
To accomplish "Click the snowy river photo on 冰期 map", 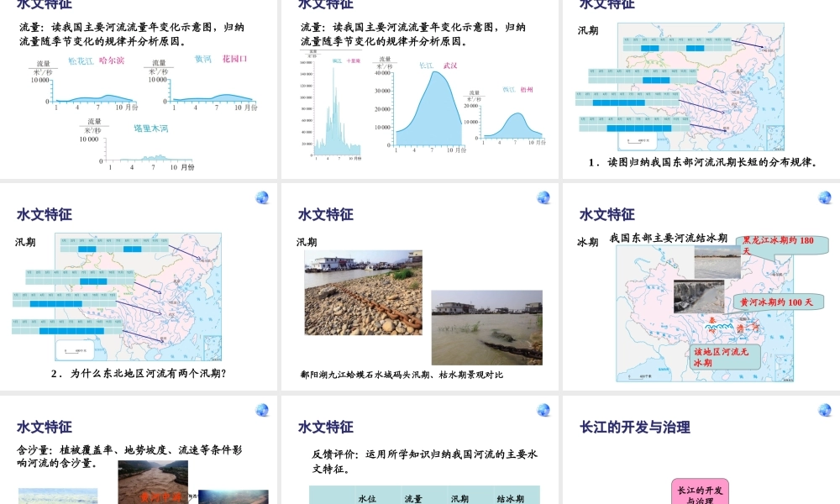I will coord(717,262).
